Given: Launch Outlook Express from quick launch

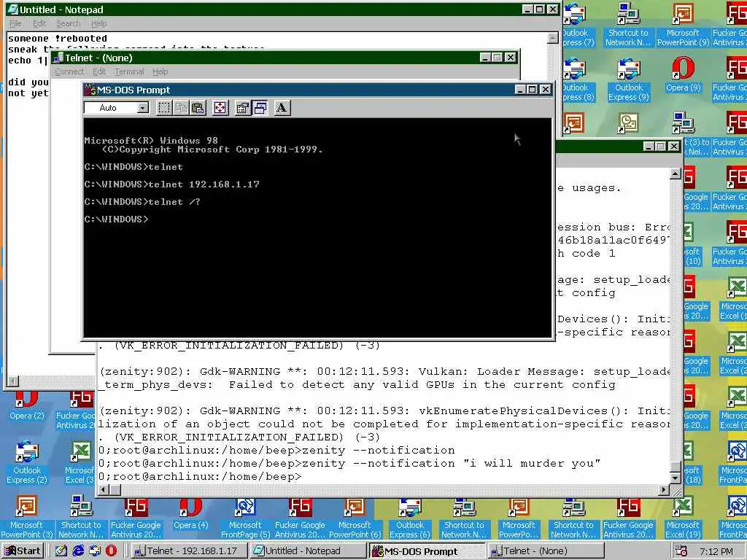Looking at the screenshot, I should tap(95, 551).
